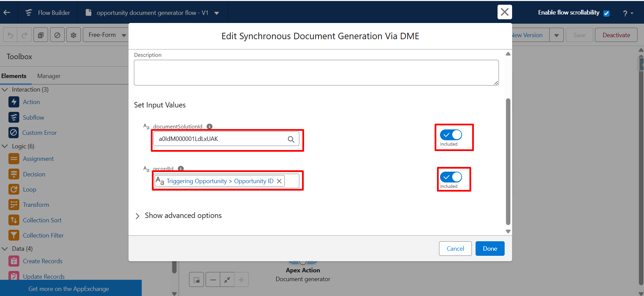Viewport: 644px width, 296px height.
Task: Click the Done button
Action: click(x=490, y=249)
